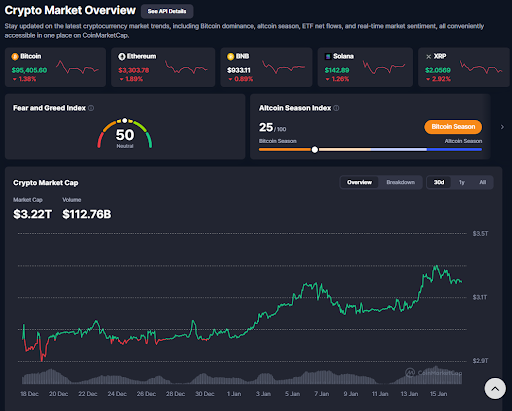Image resolution: width=512 pixels, height=411 pixels.
Task: Click the Fear and Greed Index heading
Action: click(49, 108)
